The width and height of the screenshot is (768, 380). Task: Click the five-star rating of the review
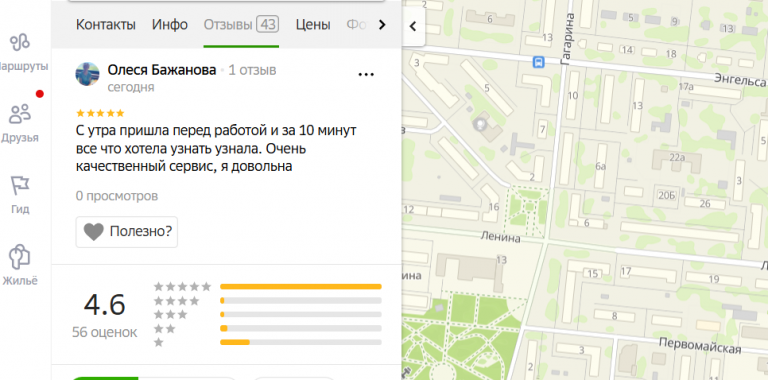[x=100, y=113]
